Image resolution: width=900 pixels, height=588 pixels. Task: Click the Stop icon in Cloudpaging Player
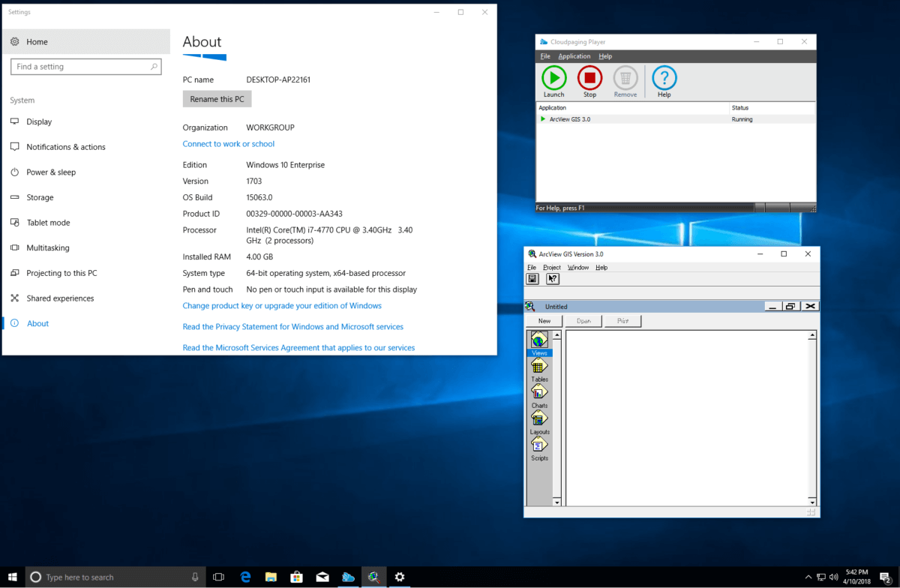pos(589,77)
